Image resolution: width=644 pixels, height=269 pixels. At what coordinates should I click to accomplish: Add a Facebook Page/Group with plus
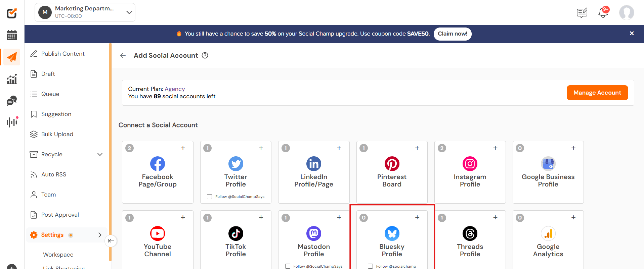[183, 148]
